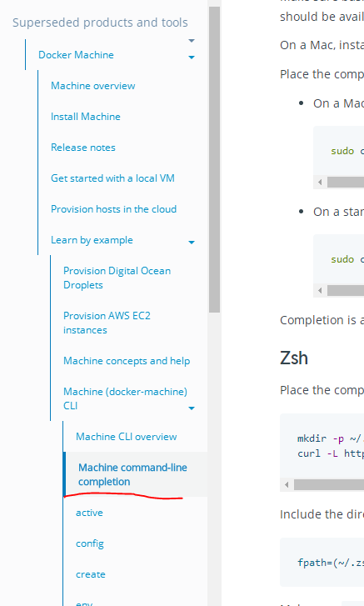Open the config command page
The image size is (364, 606).
[x=90, y=543]
